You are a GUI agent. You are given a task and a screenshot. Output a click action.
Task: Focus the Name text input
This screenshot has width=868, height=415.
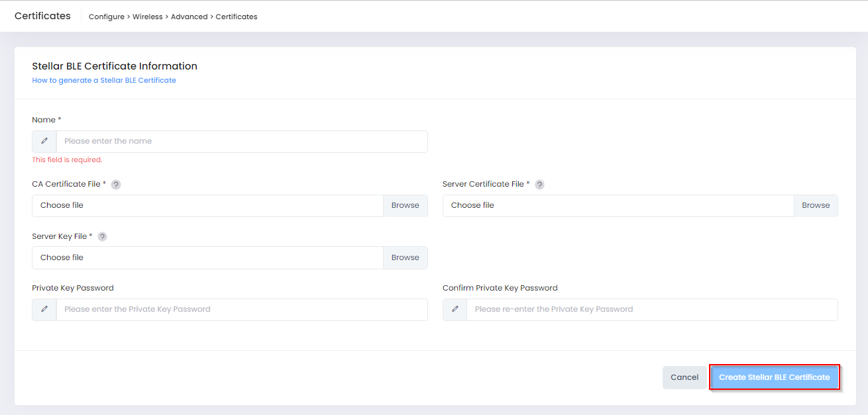[242, 141]
